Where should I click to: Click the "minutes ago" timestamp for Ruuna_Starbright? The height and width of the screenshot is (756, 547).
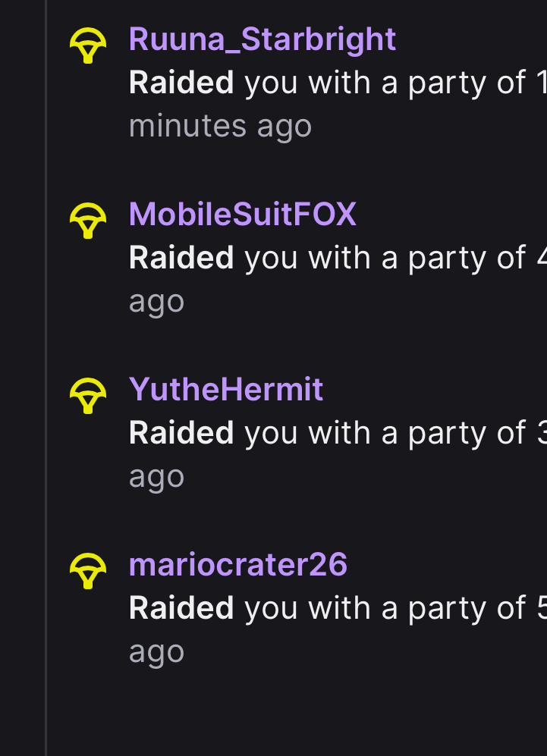tap(220, 126)
